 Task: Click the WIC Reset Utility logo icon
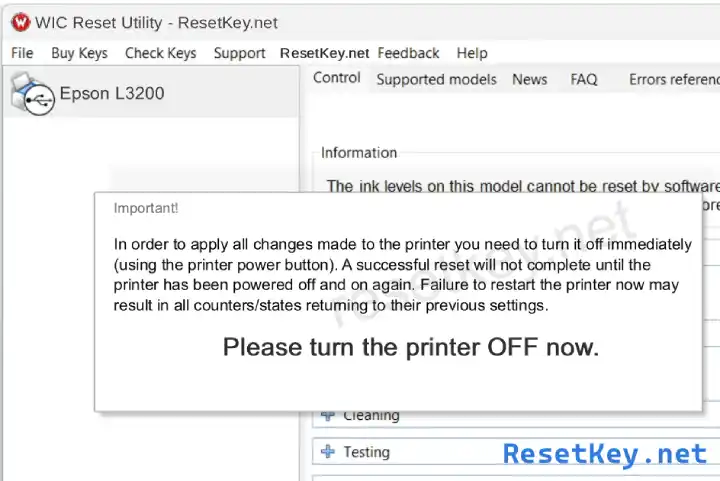tap(20, 22)
